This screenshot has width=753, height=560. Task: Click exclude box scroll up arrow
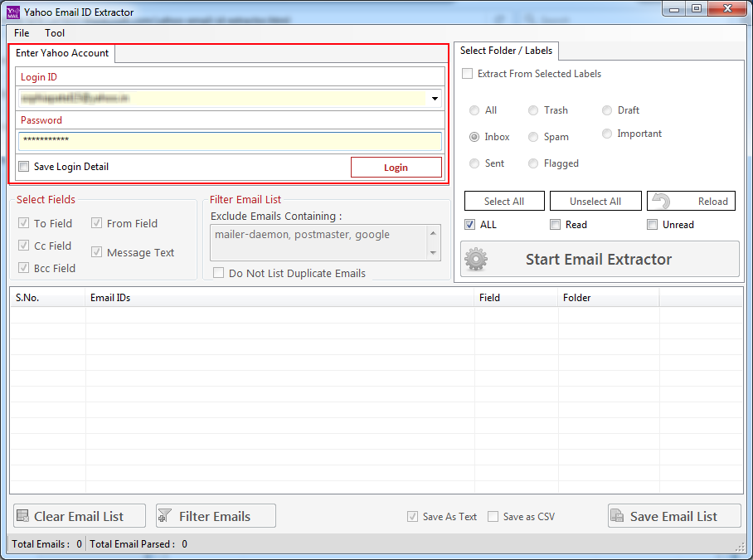pyautogui.click(x=433, y=233)
